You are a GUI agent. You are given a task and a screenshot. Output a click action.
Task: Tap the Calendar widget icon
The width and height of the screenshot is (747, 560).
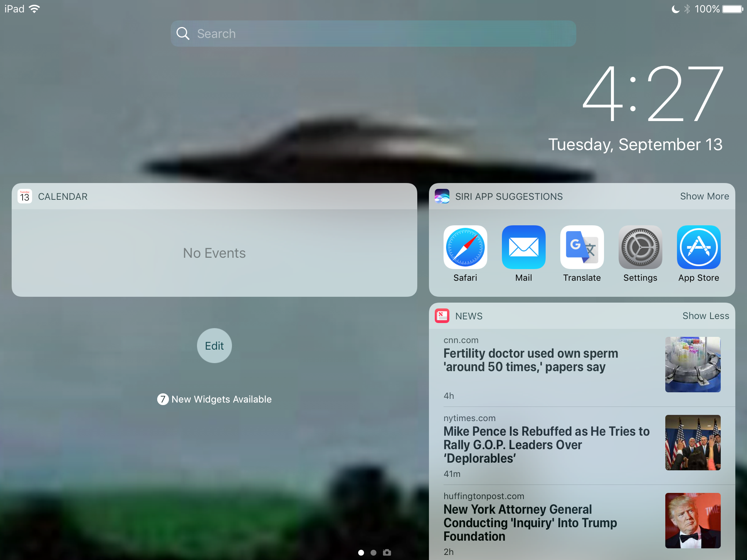coord(25,197)
